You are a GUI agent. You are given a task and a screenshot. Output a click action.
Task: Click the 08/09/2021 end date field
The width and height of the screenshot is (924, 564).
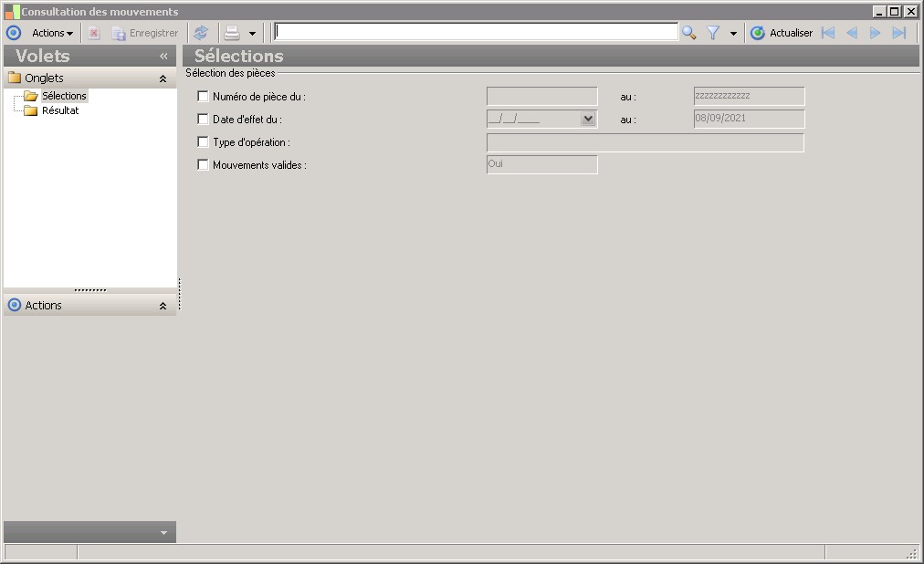pyautogui.click(x=749, y=119)
